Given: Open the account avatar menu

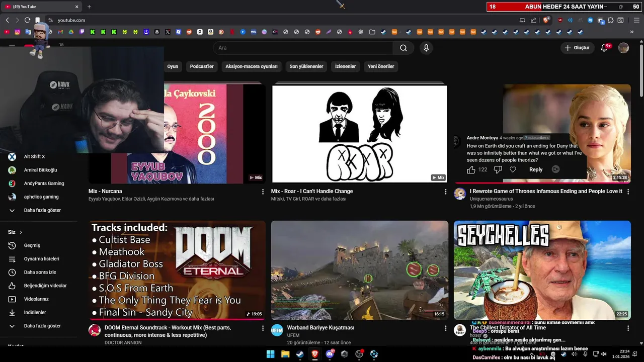Looking at the screenshot, I should [623, 48].
